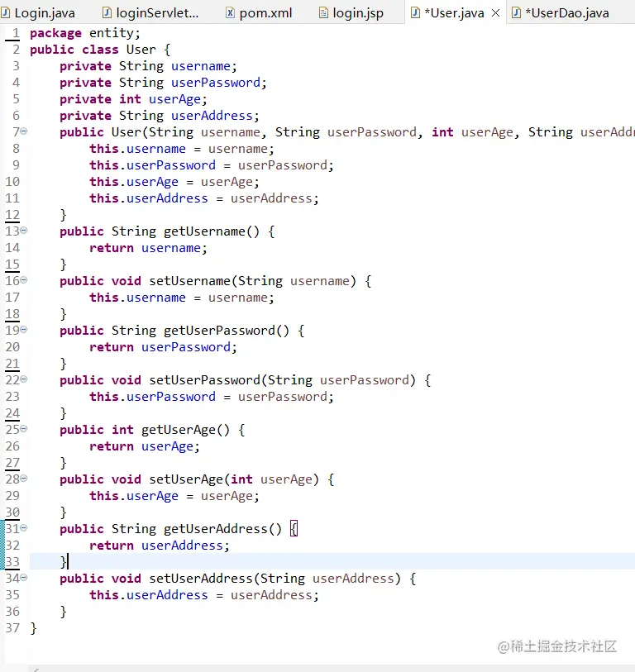Click 'return username;' on line 14
635x672 pixels.
pyautogui.click(x=148, y=248)
